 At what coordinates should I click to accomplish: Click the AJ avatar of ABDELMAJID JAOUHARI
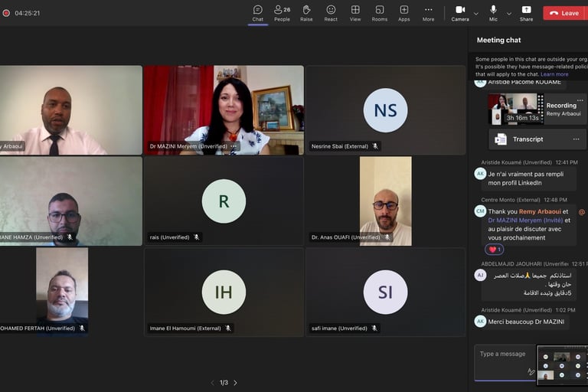click(480, 276)
